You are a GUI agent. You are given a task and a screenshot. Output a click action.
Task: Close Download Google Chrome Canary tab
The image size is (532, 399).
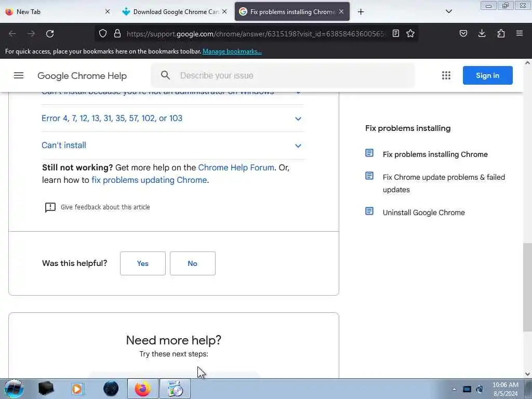224,11
